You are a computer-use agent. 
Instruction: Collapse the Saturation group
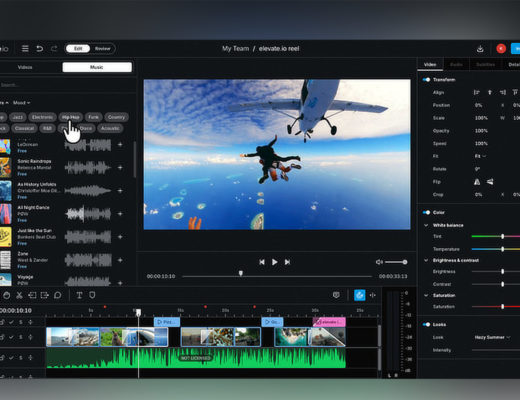click(426, 295)
